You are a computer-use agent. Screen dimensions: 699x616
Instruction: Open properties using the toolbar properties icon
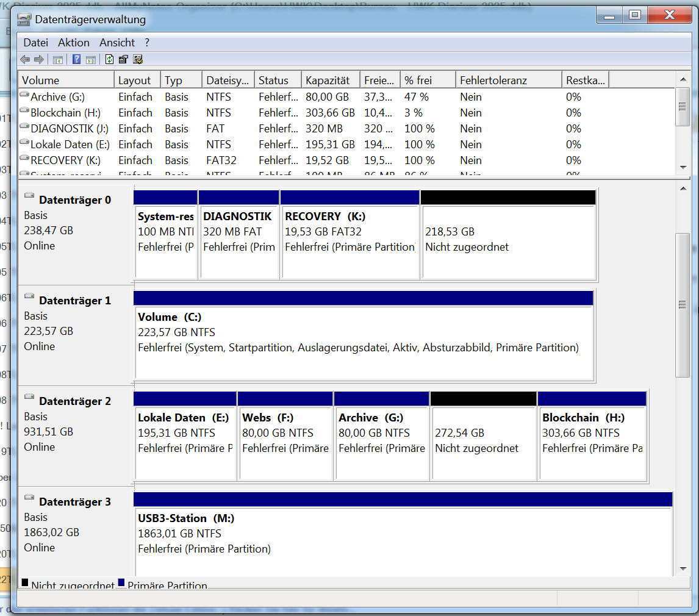pyautogui.click(x=123, y=59)
